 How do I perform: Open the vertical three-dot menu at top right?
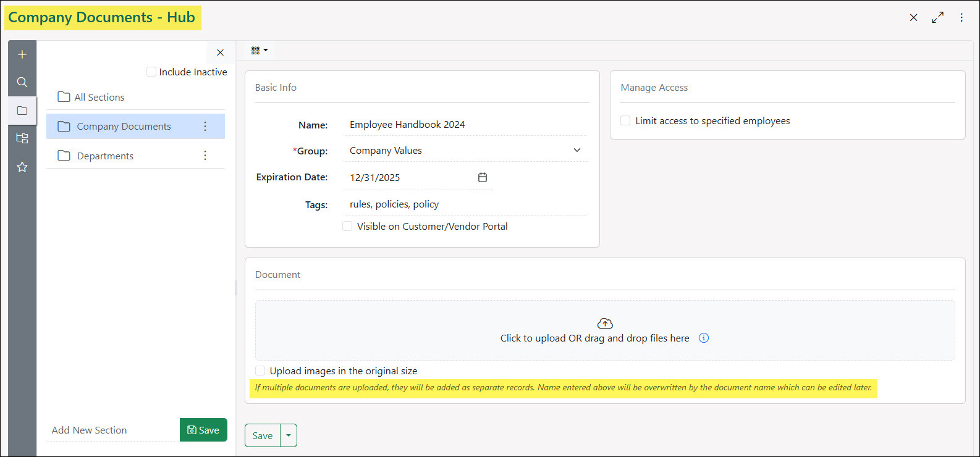click(x=961, y=17)
